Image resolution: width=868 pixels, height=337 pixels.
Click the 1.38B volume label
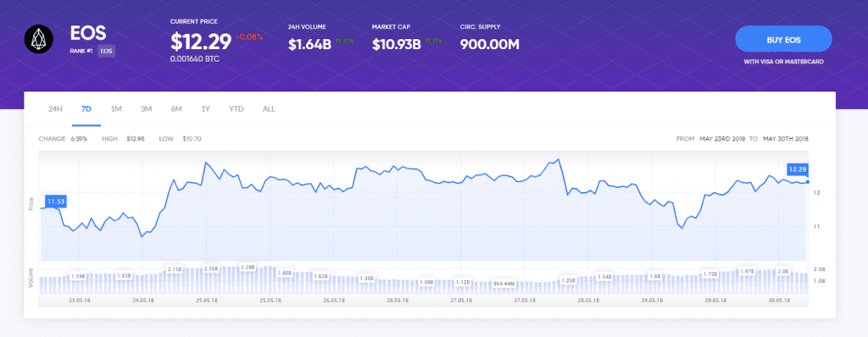(366, 279)
